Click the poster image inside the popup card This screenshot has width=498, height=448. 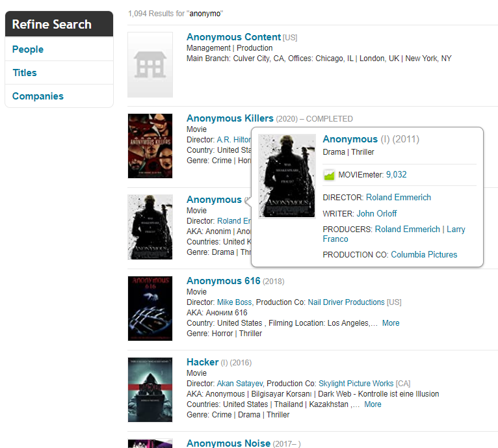click(287, 176)
